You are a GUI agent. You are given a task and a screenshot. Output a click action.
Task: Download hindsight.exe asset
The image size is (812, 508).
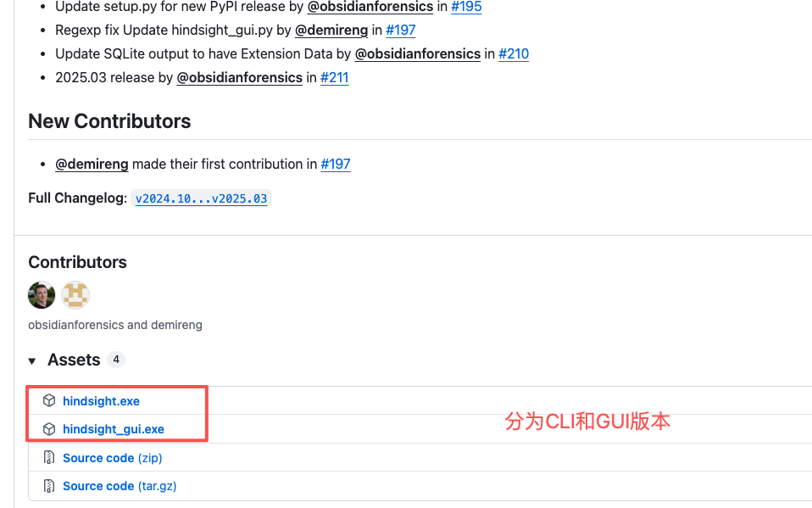click(101, 401)
